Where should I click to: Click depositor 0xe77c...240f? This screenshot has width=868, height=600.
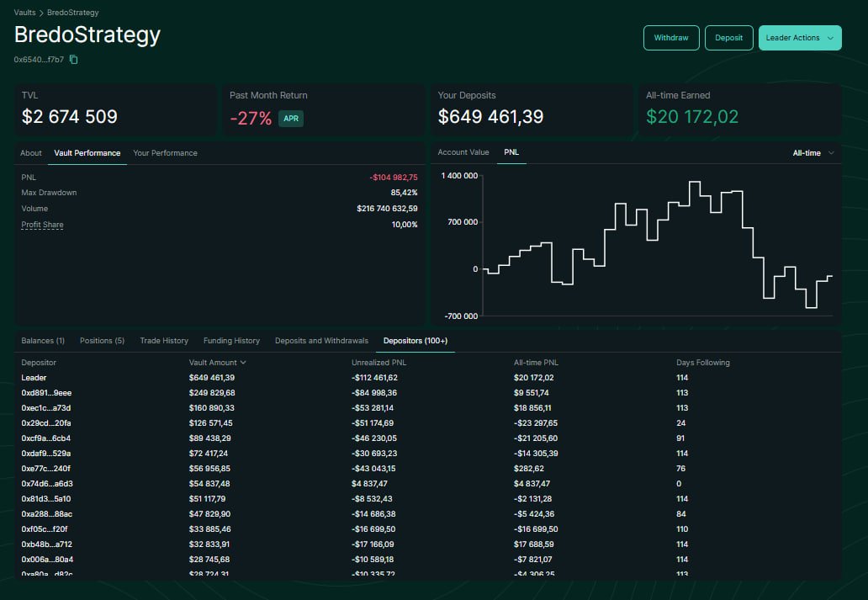pos(46,468)
